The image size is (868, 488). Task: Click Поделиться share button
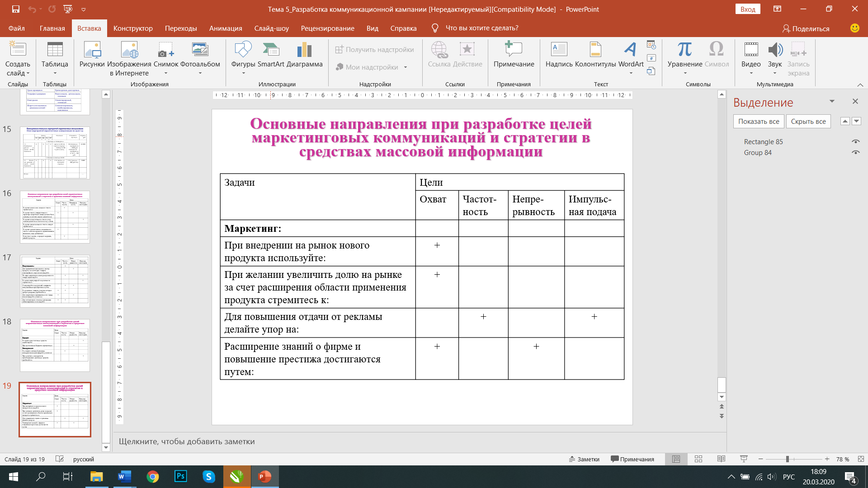click(x=806, y=28)
